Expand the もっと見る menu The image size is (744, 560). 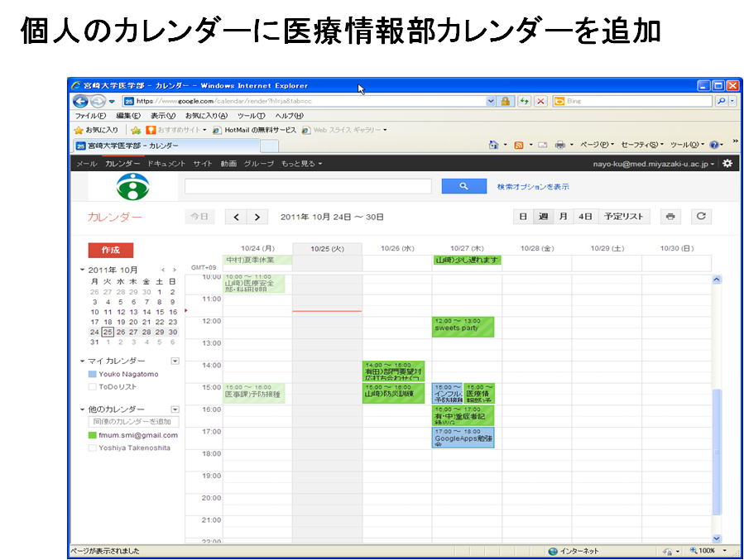(301, 164)
